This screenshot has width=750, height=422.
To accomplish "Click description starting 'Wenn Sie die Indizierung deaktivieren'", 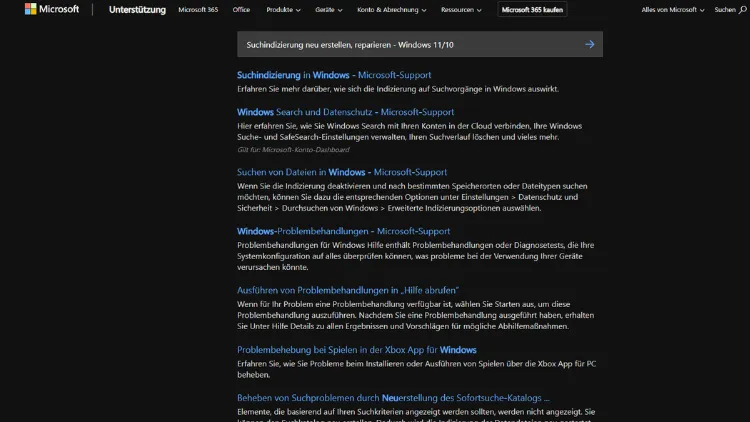I will tap(412, 197).
